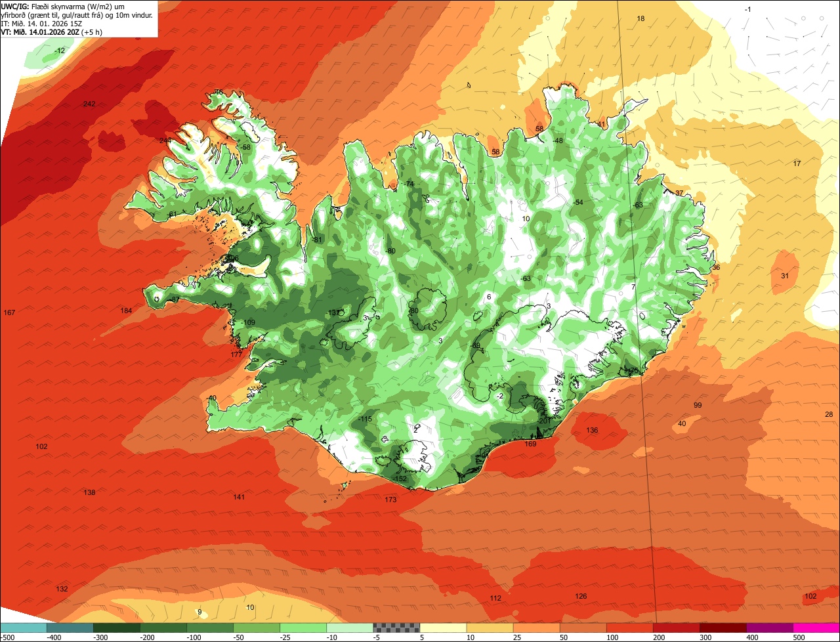The width and height of the screenshot is (840, 642).
Task: Click the glacier coast value 201
Action: coord(545,421)
